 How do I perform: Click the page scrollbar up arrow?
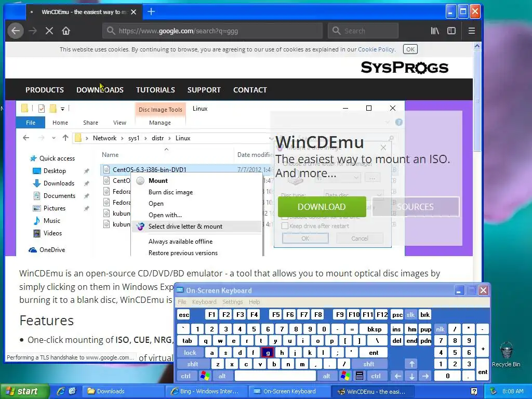477,46
